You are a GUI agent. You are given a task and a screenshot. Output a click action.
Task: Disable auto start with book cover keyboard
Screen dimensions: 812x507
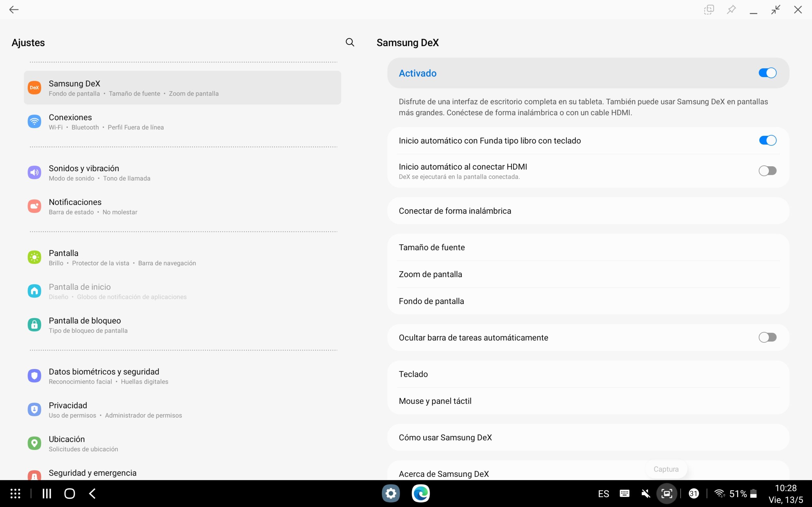[x=767, y=141]
